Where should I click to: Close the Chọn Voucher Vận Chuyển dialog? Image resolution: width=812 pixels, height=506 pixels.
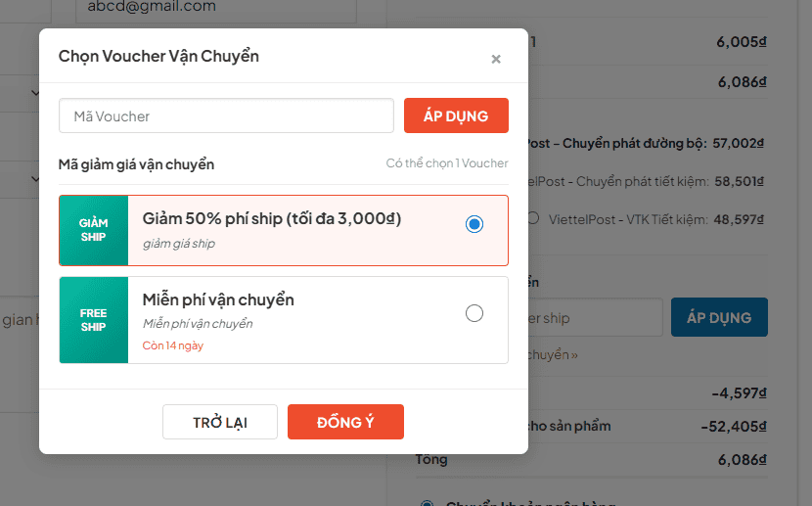[496, 60]
